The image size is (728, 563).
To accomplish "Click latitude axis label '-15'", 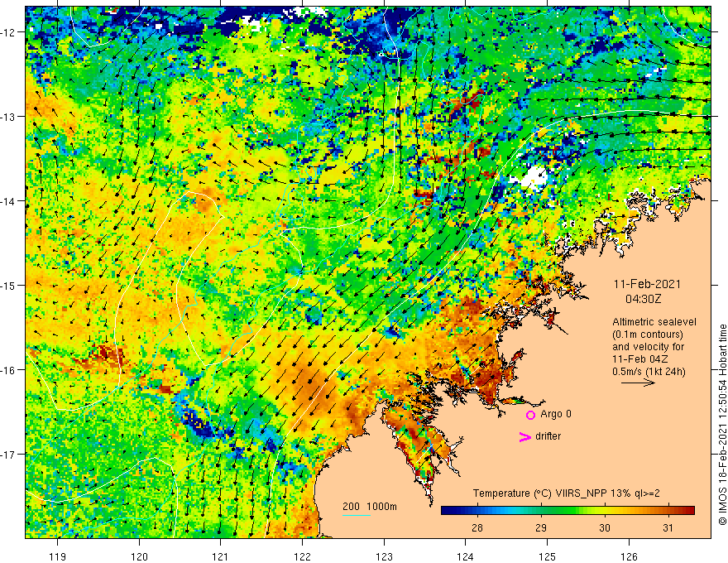I will click(8, 285).
